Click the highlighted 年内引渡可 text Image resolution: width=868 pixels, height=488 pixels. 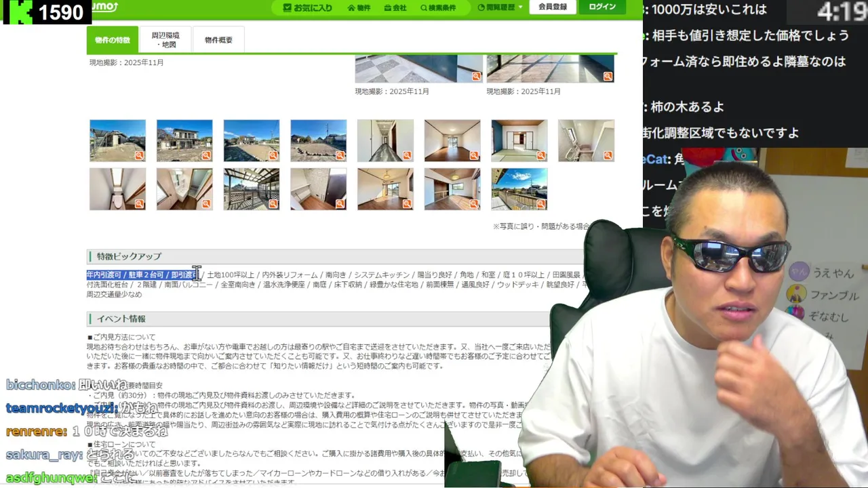[x=104, y=275]
